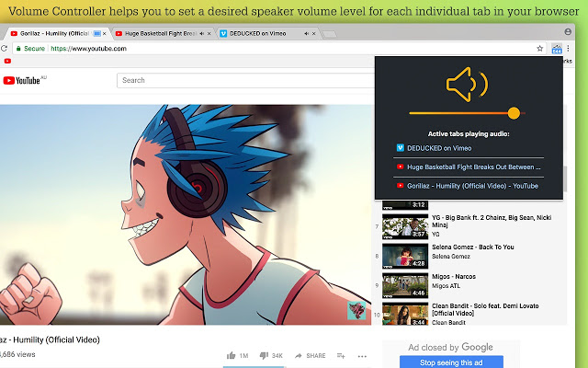
Task: Click Stop seeing this ad button
Action: (x=450, y=362)
